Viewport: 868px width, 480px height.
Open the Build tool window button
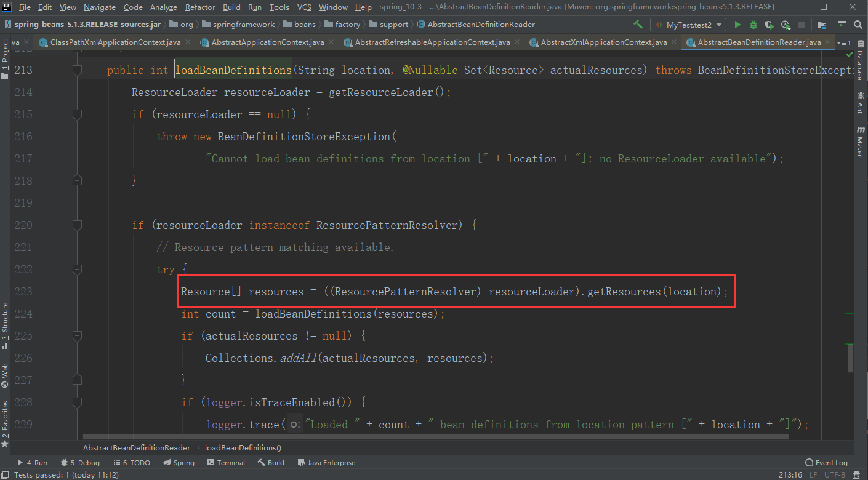tap(271, 463)
